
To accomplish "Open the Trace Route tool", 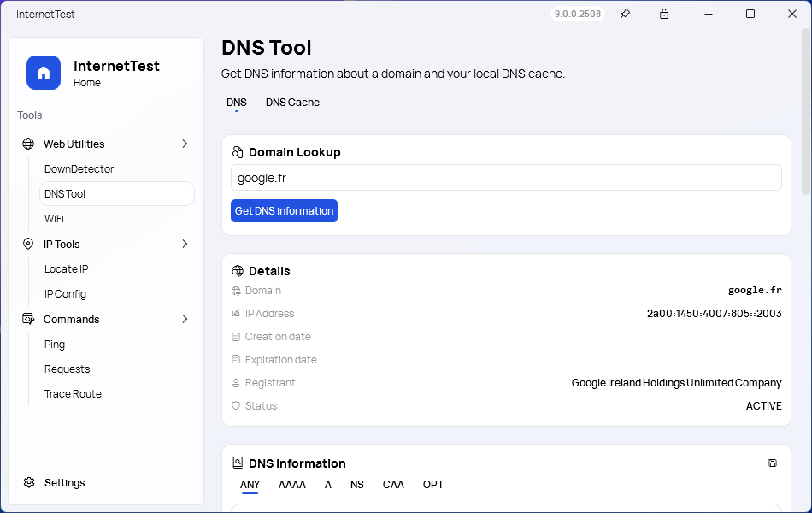I will [x=73, y=394].
